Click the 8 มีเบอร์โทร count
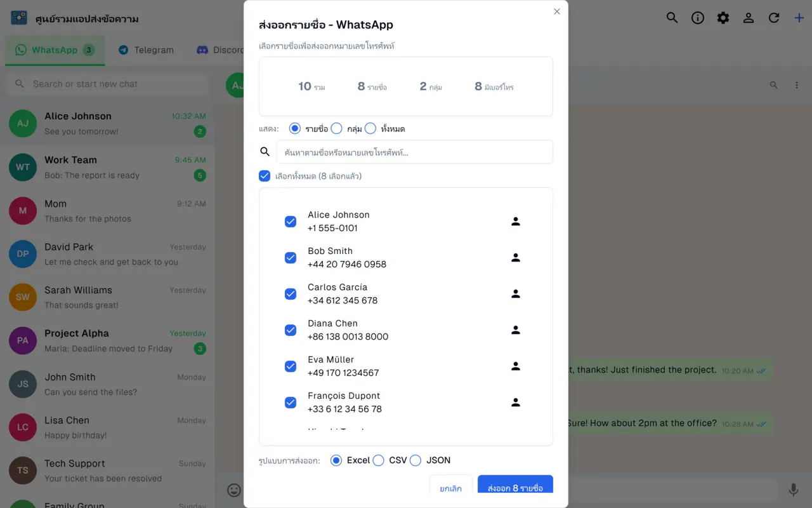This screenshot has height=508, width=812. tap(494, 86)
